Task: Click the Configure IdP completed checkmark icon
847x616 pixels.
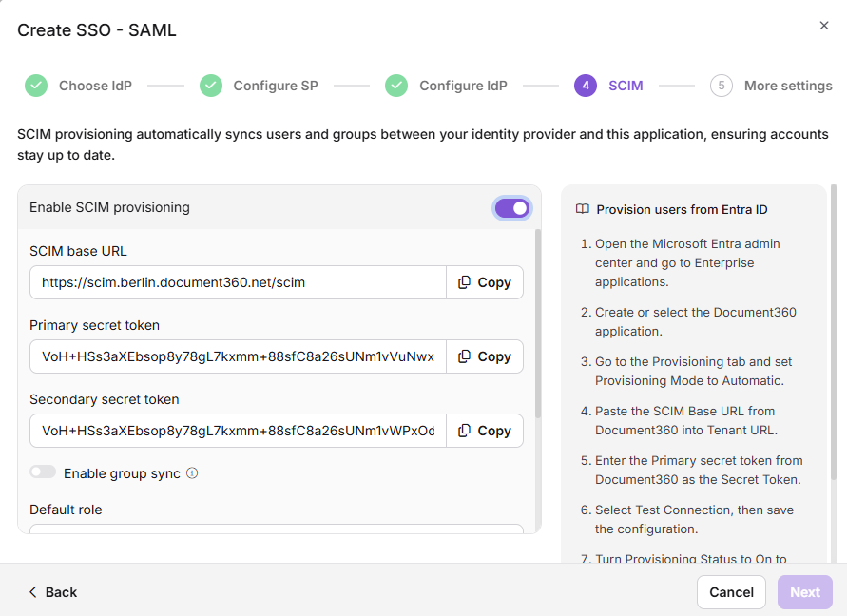Action: click(396, 86)
